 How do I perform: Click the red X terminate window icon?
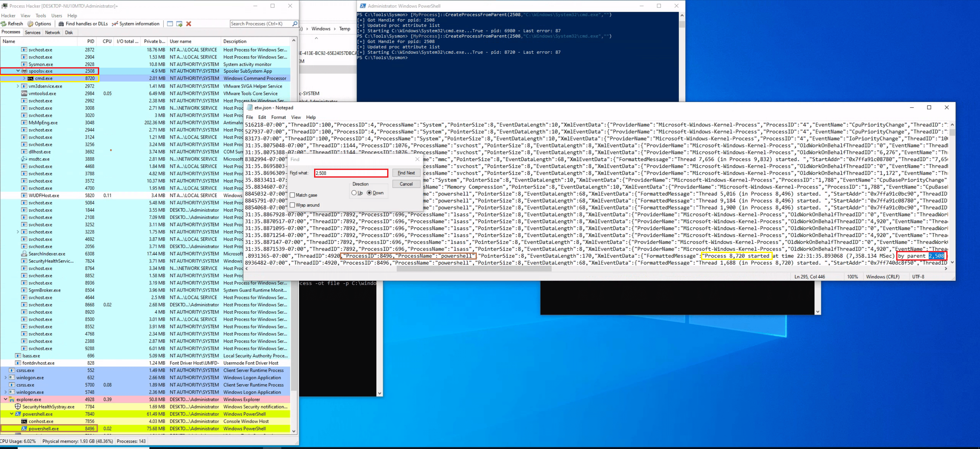pyautogui.click(x=189, y=24)
